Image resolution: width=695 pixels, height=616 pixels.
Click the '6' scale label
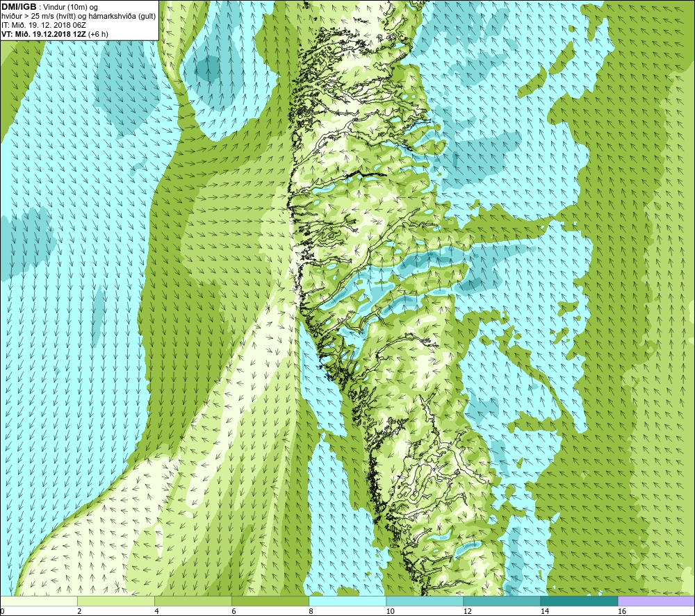coord(234,612)
